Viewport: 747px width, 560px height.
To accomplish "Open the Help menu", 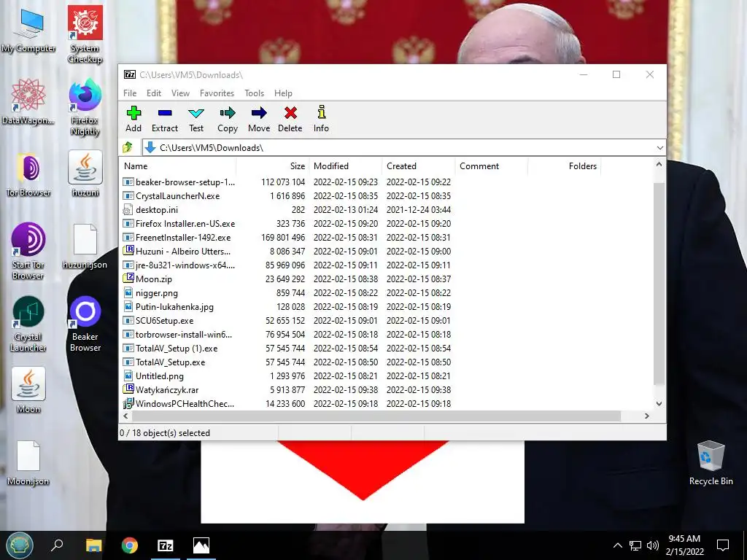I will click(x=283, y=93).
